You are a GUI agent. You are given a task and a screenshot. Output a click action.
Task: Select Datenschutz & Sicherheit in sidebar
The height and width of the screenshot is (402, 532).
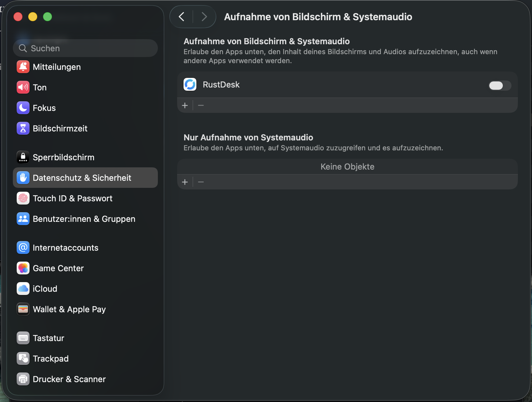[82, 178]
